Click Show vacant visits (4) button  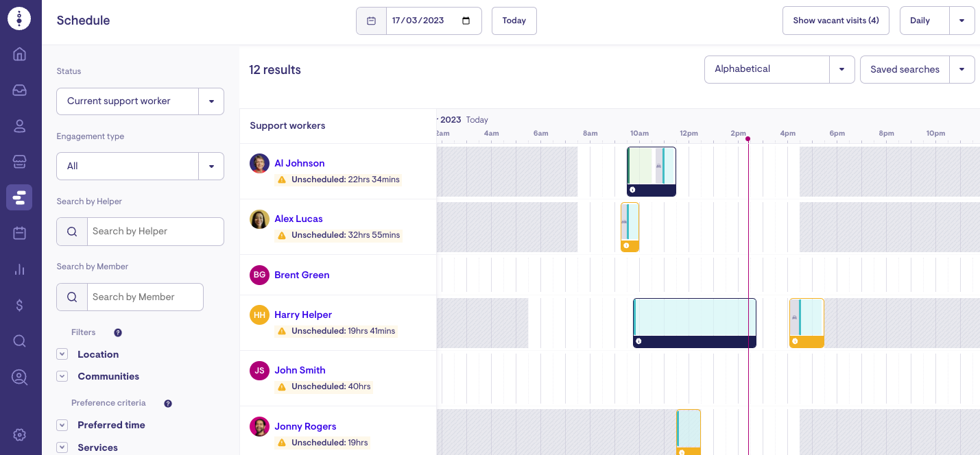click(x=835, y=21)
